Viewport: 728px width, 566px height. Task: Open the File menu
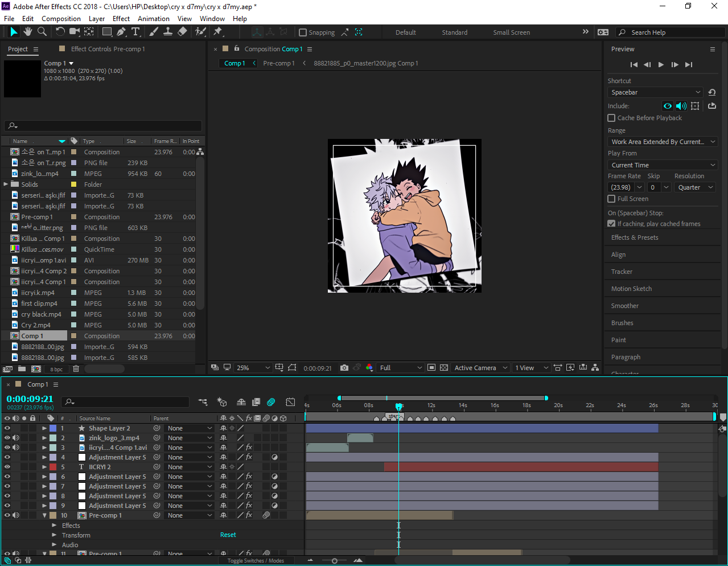(9, 19)
